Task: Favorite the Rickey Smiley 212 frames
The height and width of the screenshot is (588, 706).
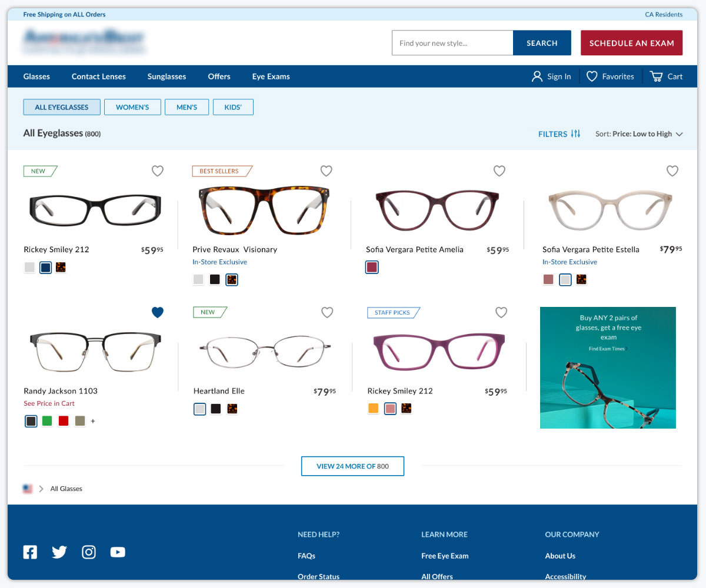Action: [x=157, y=171]
